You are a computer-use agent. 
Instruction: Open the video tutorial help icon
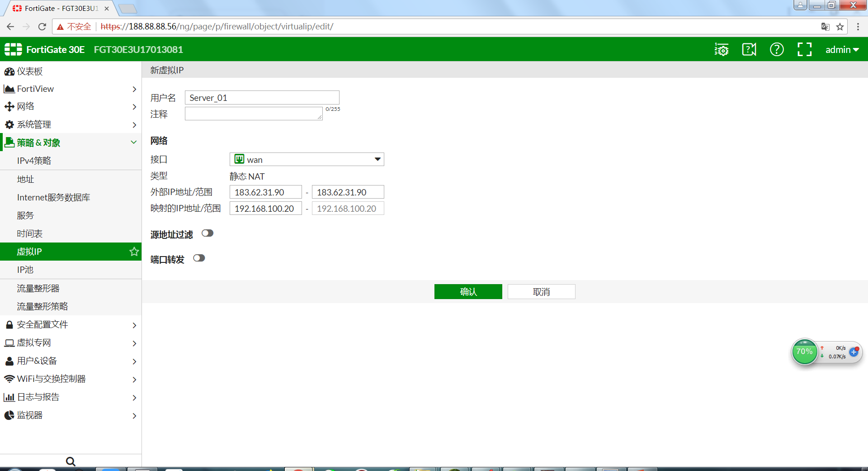(749, 49)
